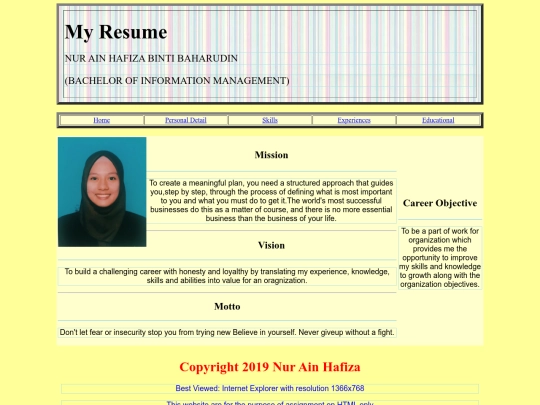Click the Motto sentence about fear or insecurity
This screenshot has width=540, height=405.
point(227,332)
